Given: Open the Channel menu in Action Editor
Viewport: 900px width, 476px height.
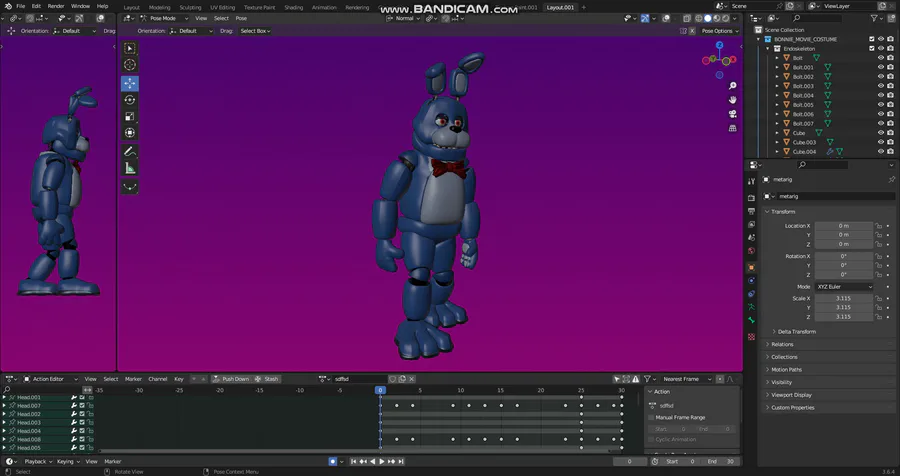Looking at the screenshot, I should point(157,379).
